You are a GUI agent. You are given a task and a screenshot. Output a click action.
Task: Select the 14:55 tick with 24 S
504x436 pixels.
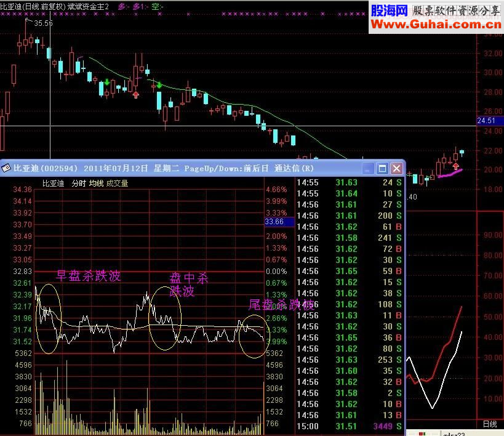click(349, 182)
